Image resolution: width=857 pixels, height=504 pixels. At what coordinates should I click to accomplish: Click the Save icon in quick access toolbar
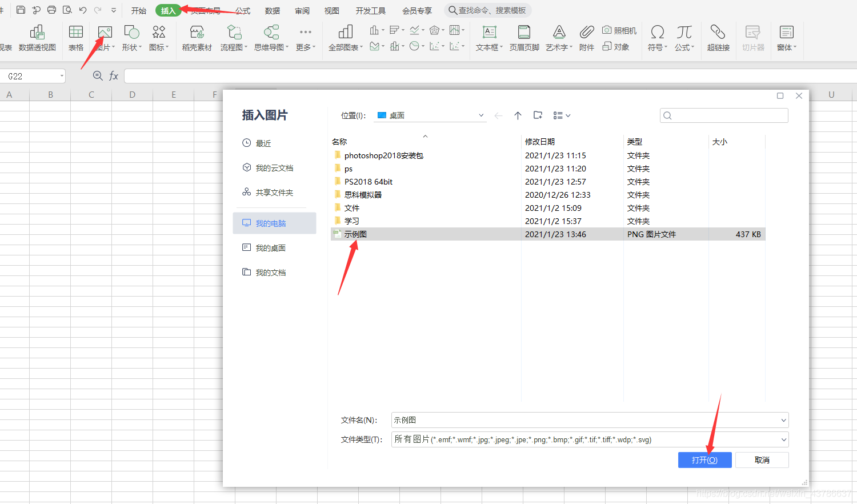tap(21, 10)
